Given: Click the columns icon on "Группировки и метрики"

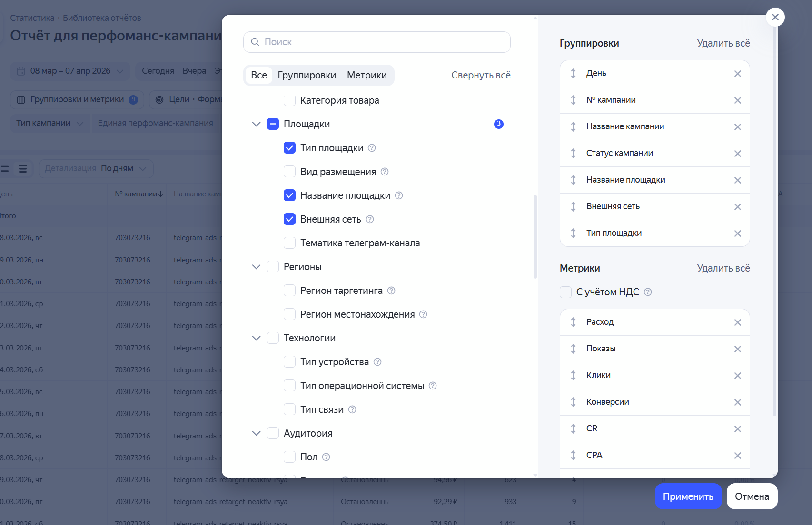Looking at the screenshot, I should (21, 99).
